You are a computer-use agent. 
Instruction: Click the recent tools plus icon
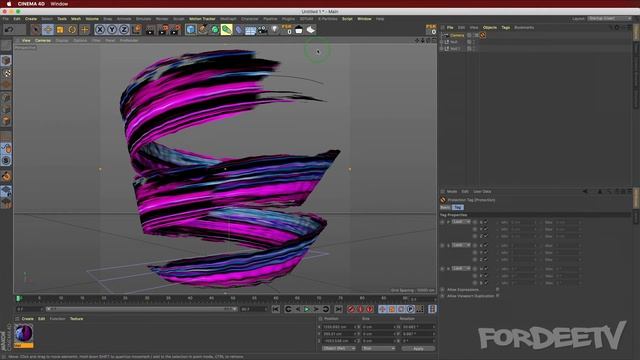[x=84, y=29]
